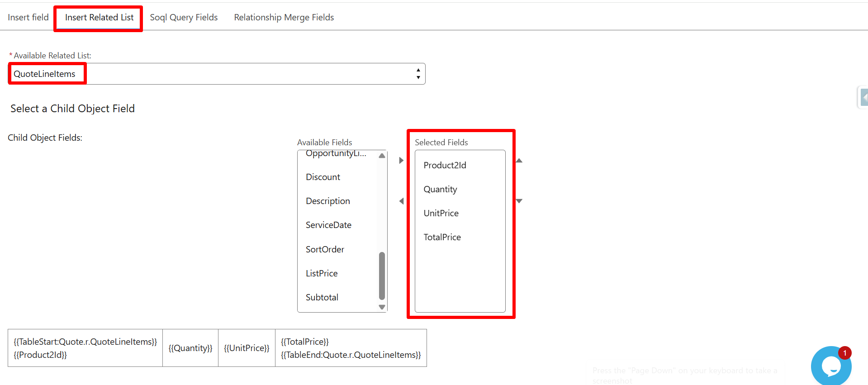
Task: Expand the collapsed side panel arrow
Action: click(864, 97)
